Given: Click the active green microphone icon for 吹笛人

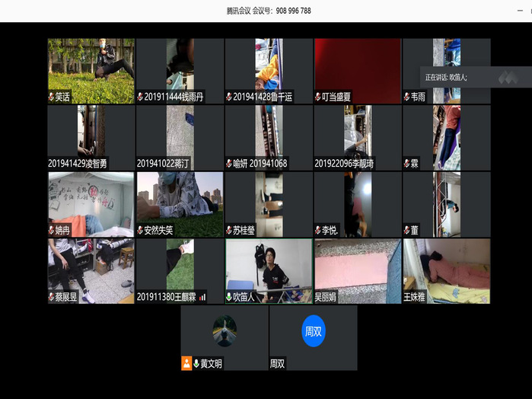Looking at the screenshot, I should [229, 297].
